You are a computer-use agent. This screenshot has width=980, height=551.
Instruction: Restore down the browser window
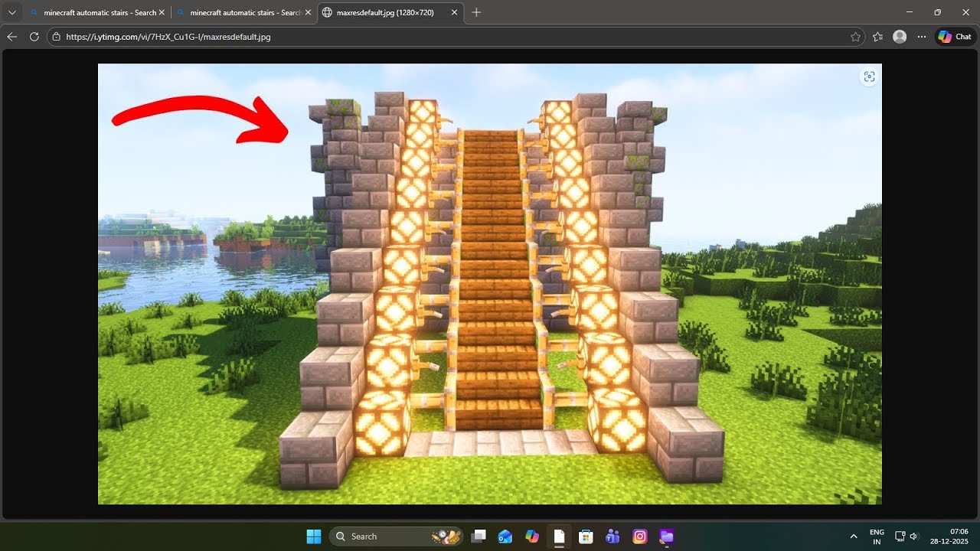(x=937, y=12)
